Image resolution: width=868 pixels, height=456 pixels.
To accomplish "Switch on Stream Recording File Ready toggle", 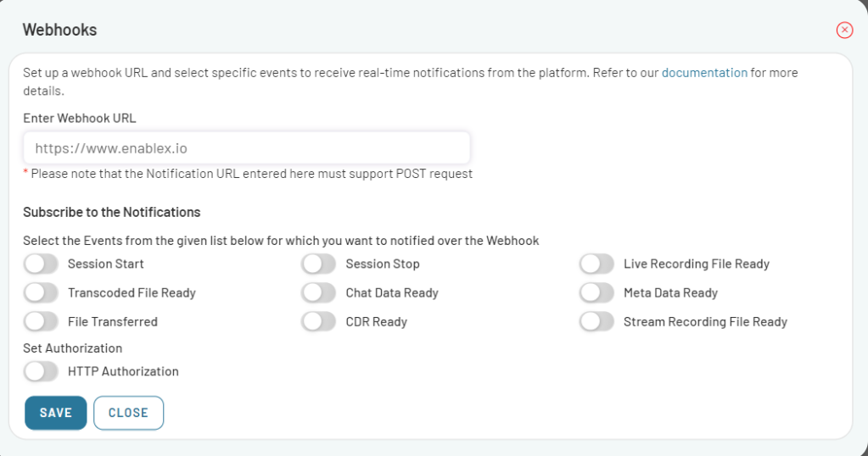I will click(596, 321).
